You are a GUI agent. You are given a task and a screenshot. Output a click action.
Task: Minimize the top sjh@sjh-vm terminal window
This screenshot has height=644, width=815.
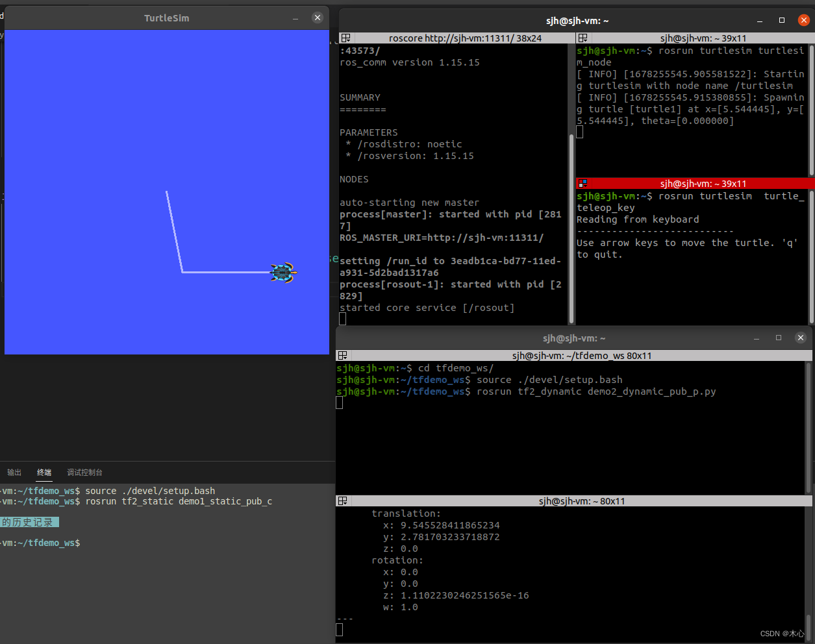(x=760, y=20)
